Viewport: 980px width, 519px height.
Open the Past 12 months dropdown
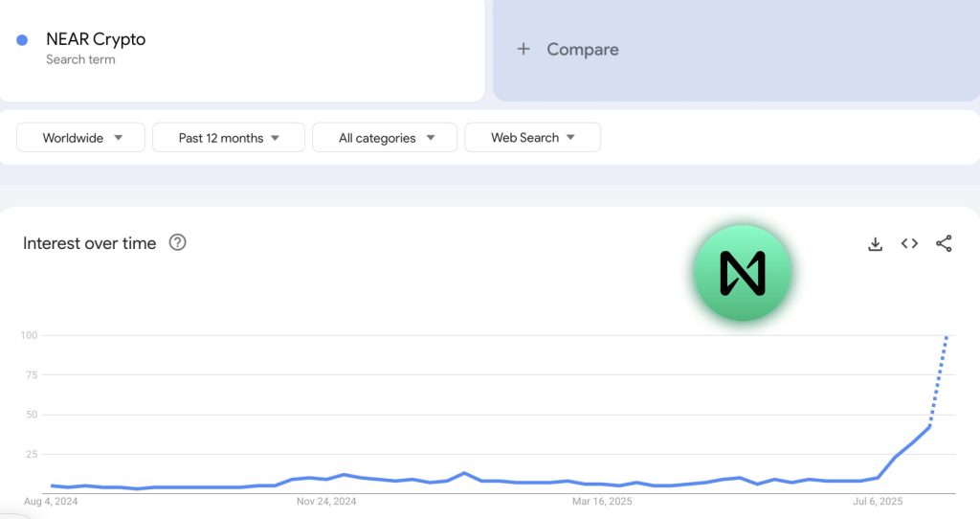click(x=229, y=138)
